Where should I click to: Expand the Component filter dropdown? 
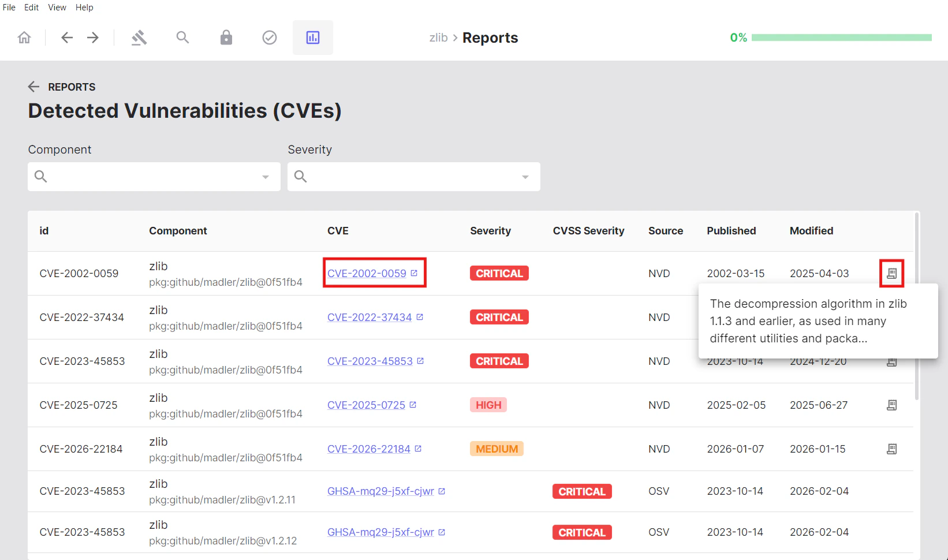pyautogui.click(x=265, y=177)
